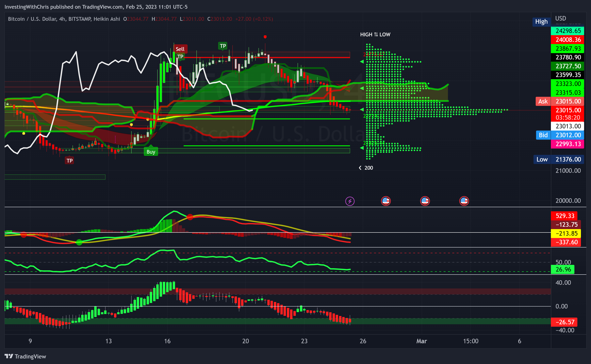Screen dimensions: 591x364
Task: Click the green MACD crossover dot
Action: 79,242
